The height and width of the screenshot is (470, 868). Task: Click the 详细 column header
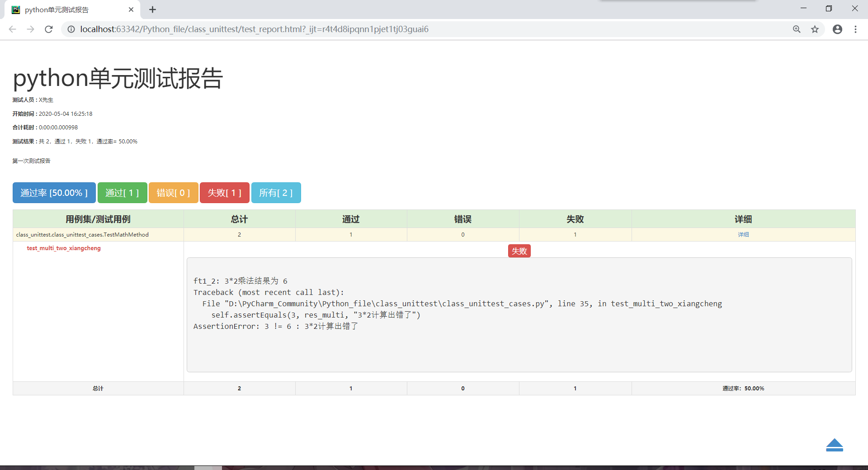[743, 219]
